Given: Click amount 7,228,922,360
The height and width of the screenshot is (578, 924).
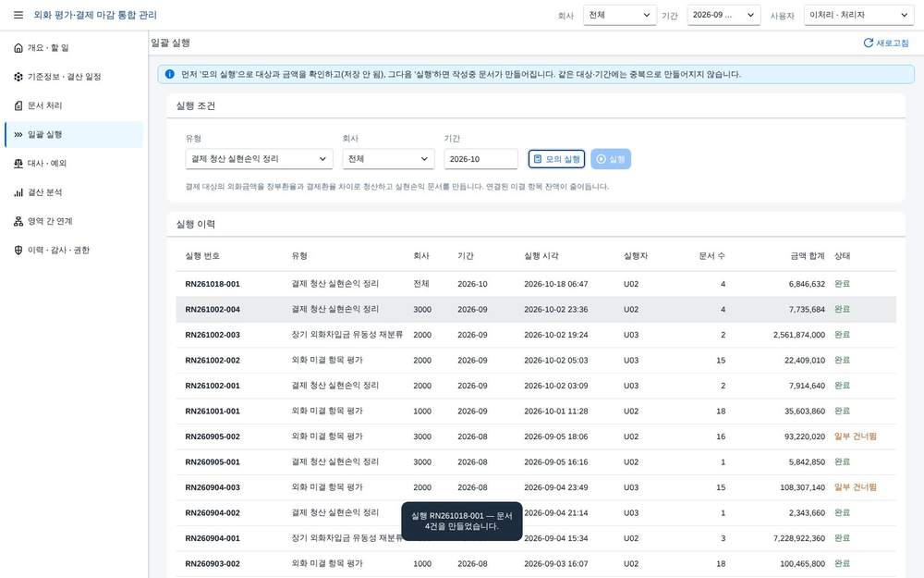Looking at the screenshot, I should pyautogui.click(x=799, y=538).
